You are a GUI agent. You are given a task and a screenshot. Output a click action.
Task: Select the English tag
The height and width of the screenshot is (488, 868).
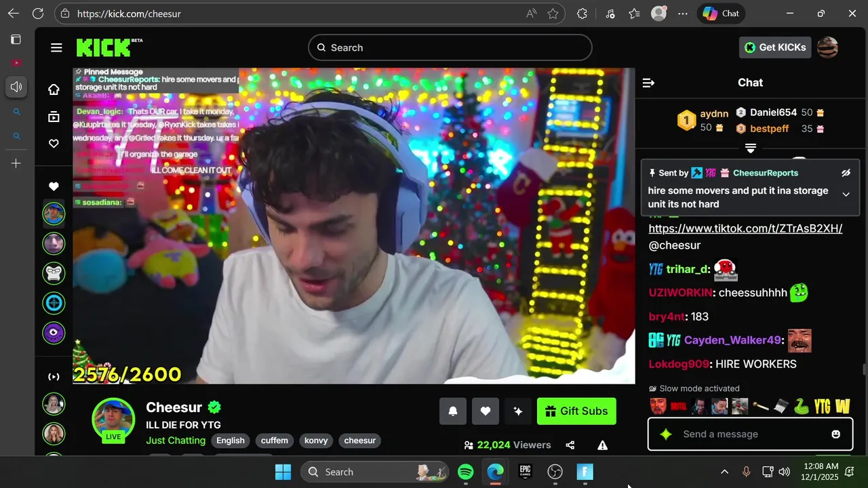pos(231,441)
